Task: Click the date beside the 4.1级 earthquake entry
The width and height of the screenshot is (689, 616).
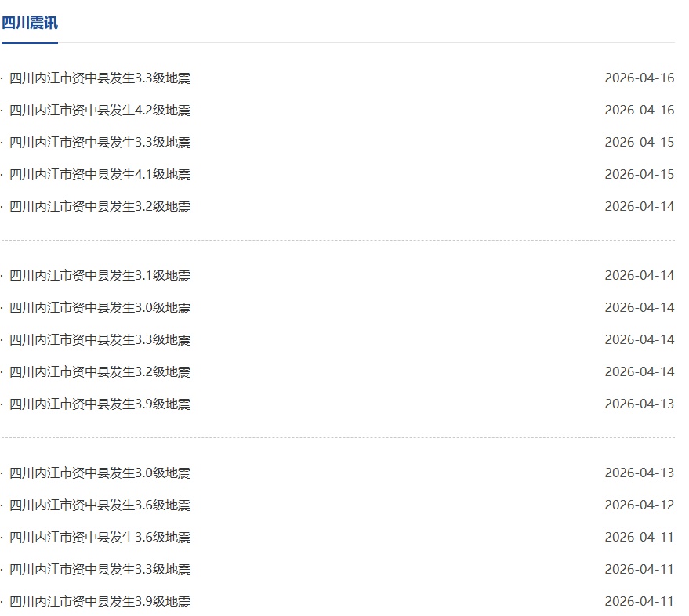Action: [x=639, y=175]
